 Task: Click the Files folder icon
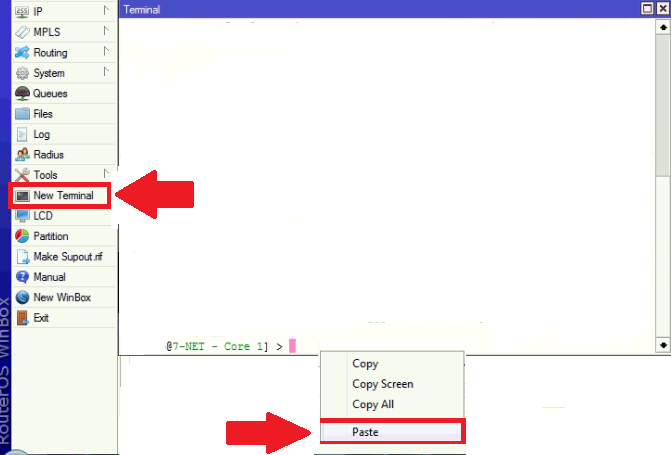(22, 113)
